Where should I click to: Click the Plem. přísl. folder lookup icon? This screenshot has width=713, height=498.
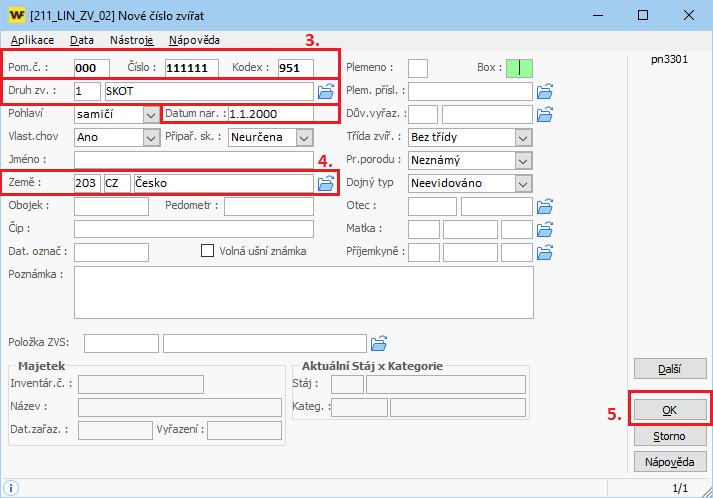point(544,91)
